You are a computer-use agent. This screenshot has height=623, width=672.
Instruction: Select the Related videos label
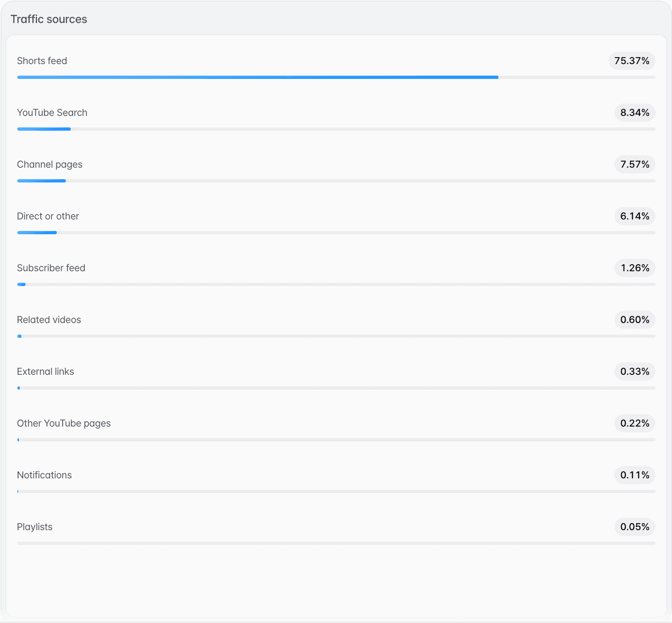tap(49, 320)
